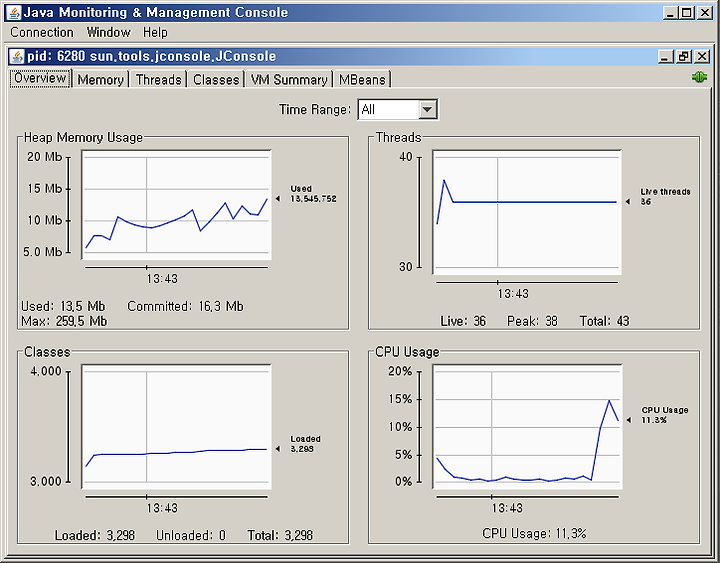The height and width of the screenshot is (563, 720).
Task: Close the pid 6280 inner window
Action: click(x=702, y=56)
